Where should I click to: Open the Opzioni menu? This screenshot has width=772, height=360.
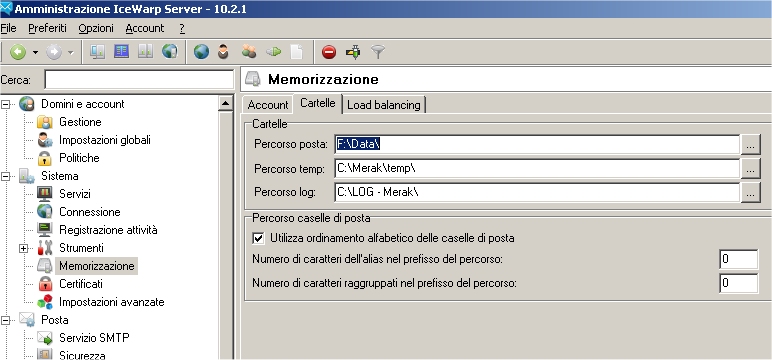[96, 29]
